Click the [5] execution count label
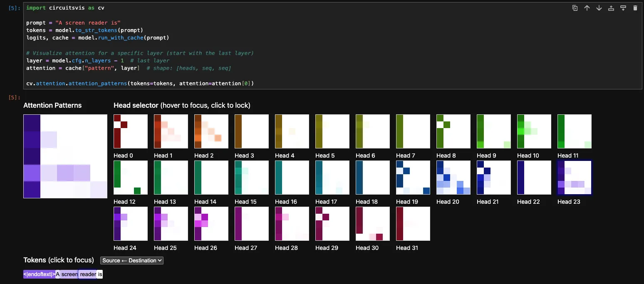 [x=13, y=7]
